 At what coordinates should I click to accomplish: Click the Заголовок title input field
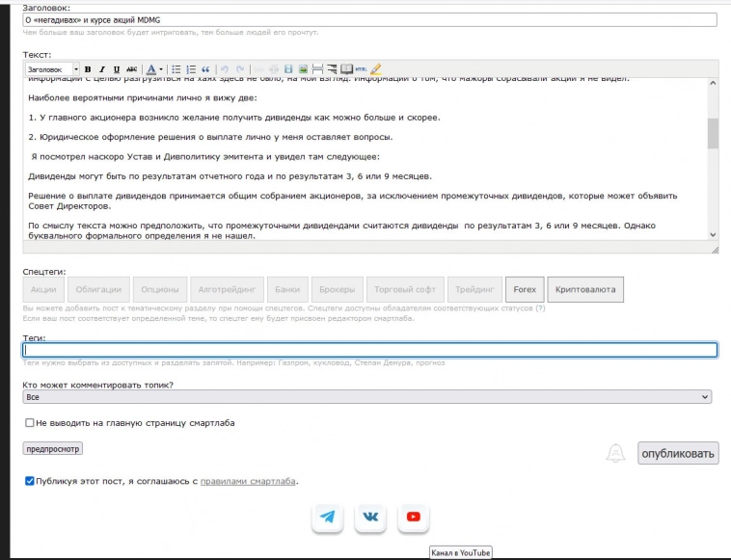[x=369, y=20]
